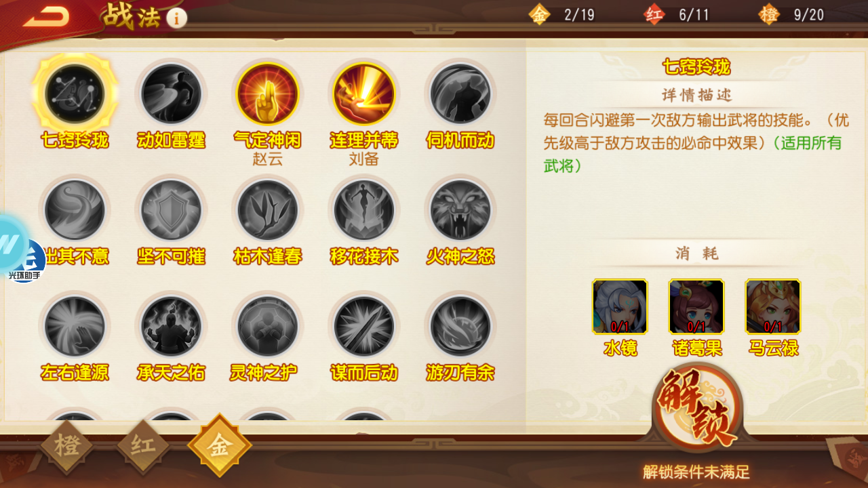Screen dimensions: 868x488
Task: Tap the 解锁 unlock button
Action: pyautogui.click(x=697, y=408)
